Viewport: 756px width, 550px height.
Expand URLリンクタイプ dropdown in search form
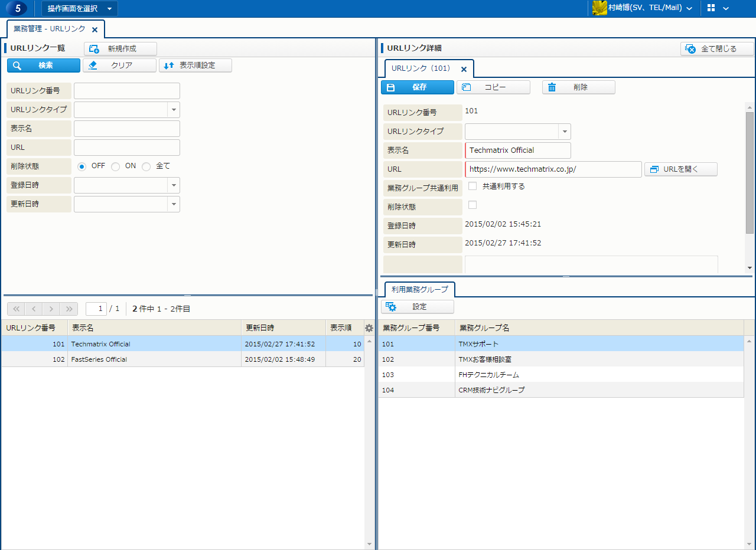(x=174, y=110)
